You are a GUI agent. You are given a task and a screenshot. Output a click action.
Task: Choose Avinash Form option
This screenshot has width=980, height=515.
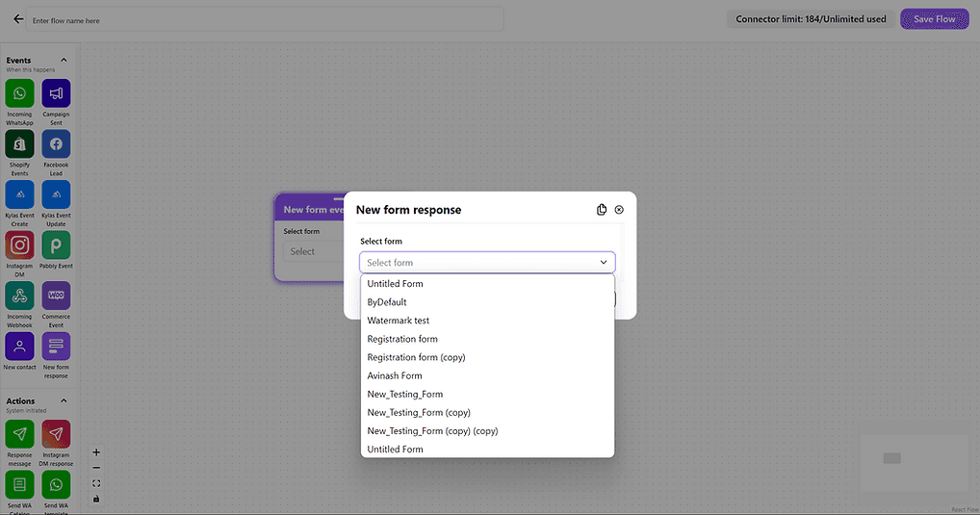487,375
